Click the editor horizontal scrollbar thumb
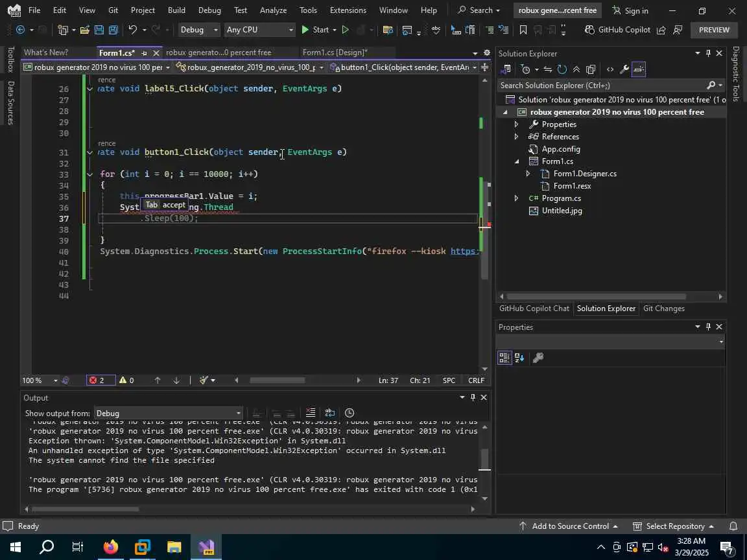This screenshot has width=747, height=560. pos(278,380)
